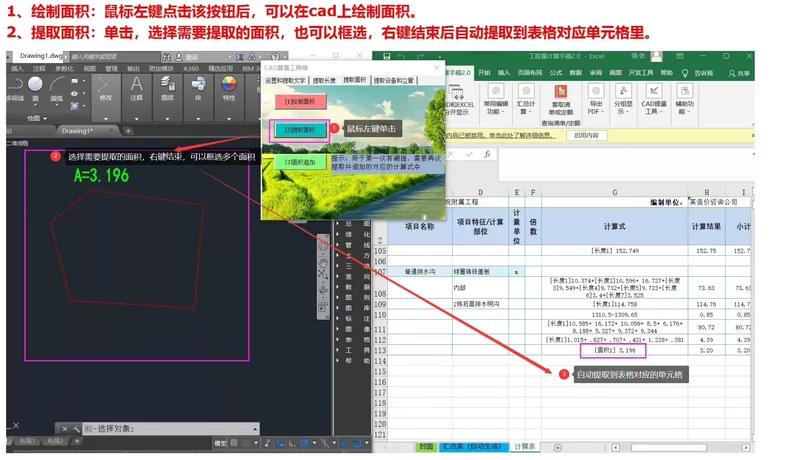
Task: Select the Circle (圆) drawing tool
Action: (x=36, y=88)
